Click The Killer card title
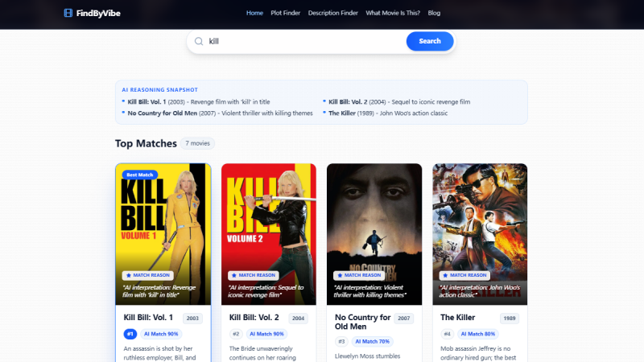Screen dimensions: 644x362 (x=457, y=318)
